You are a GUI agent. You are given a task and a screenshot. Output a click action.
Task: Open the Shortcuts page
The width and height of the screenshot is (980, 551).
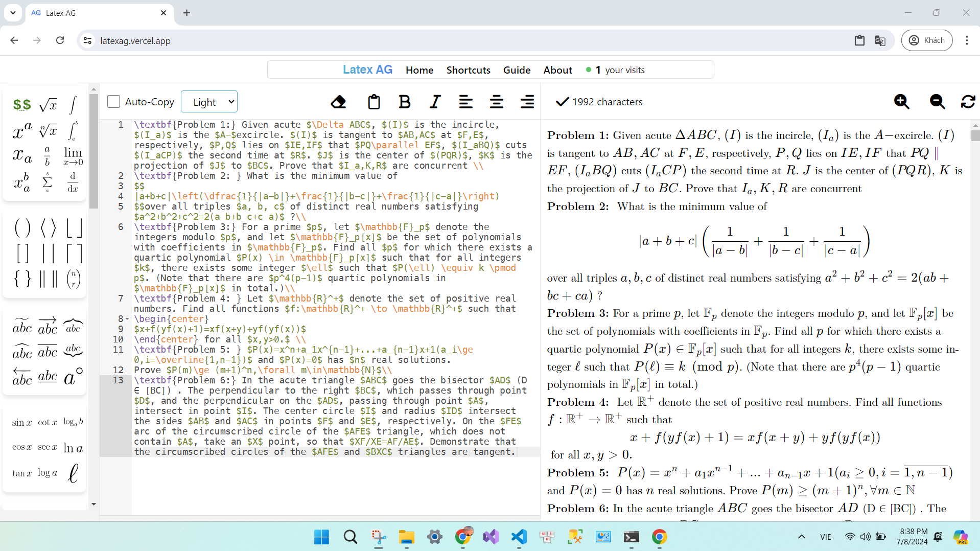(468, 70)
